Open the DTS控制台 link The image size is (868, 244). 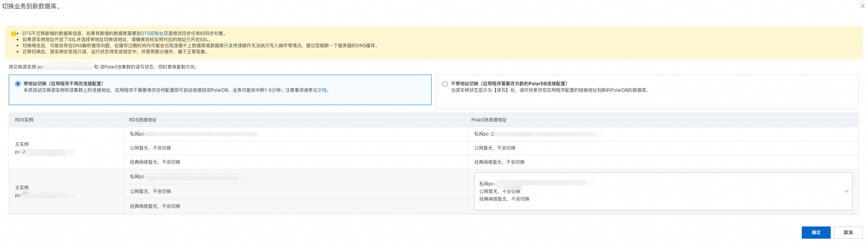click(152, 33)
